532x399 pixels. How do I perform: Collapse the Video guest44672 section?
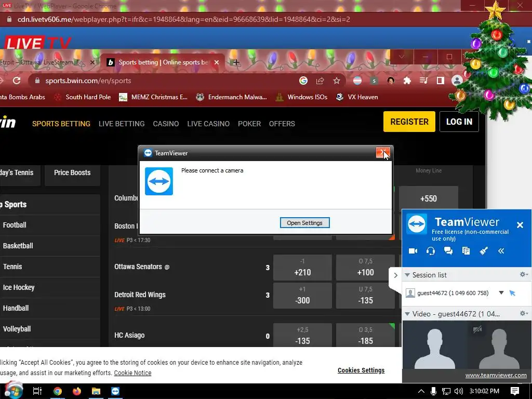(407, 314)
